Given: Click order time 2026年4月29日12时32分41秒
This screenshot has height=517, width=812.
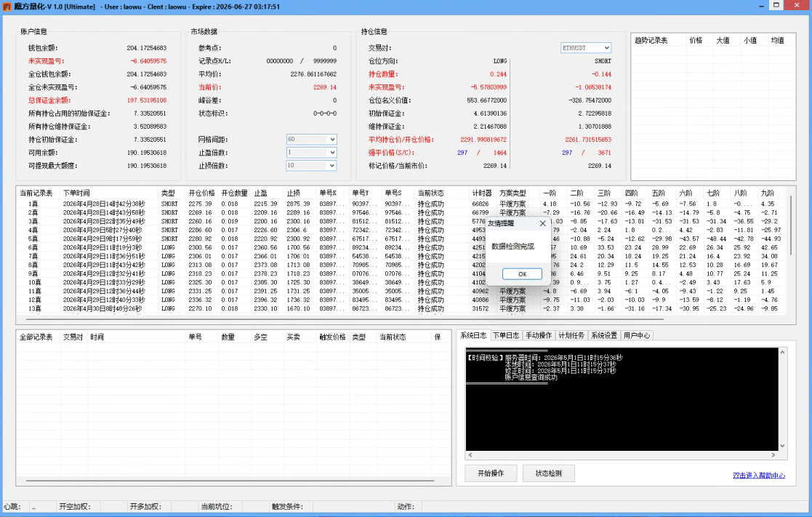Looking at the screenshot, I should [104, 273].
